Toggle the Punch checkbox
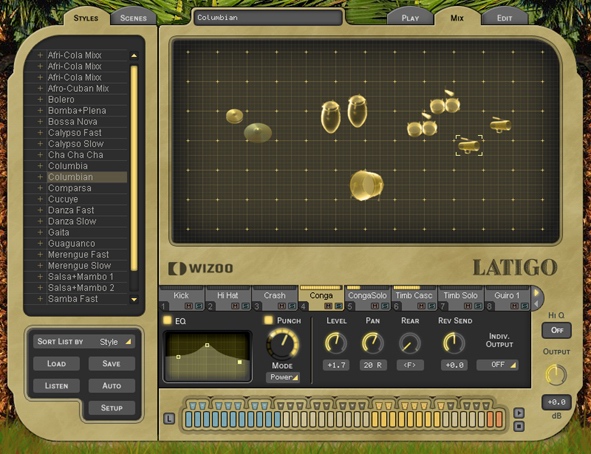This screenshot has height=454, width=591. point(268,320)
